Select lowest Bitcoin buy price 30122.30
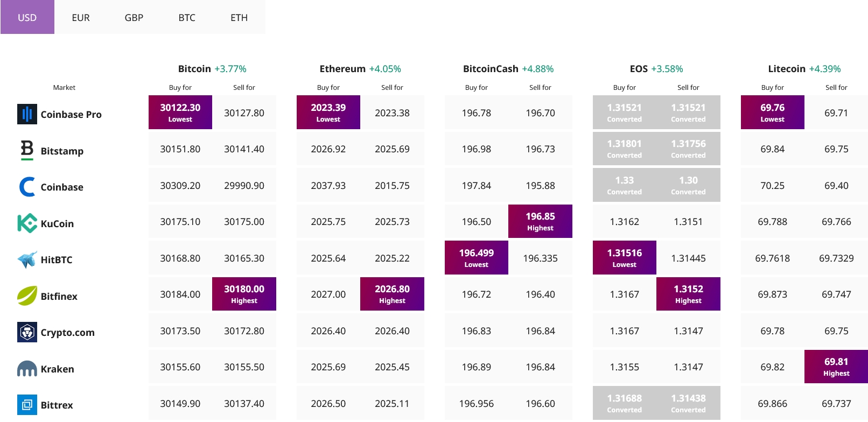 pos(180,112)
